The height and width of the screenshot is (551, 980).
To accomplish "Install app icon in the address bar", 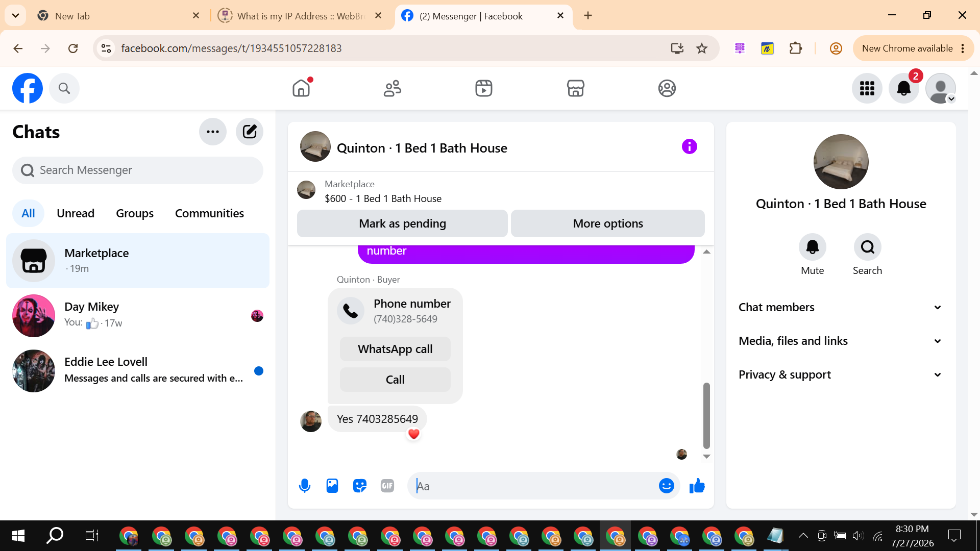I will (677, 48).
